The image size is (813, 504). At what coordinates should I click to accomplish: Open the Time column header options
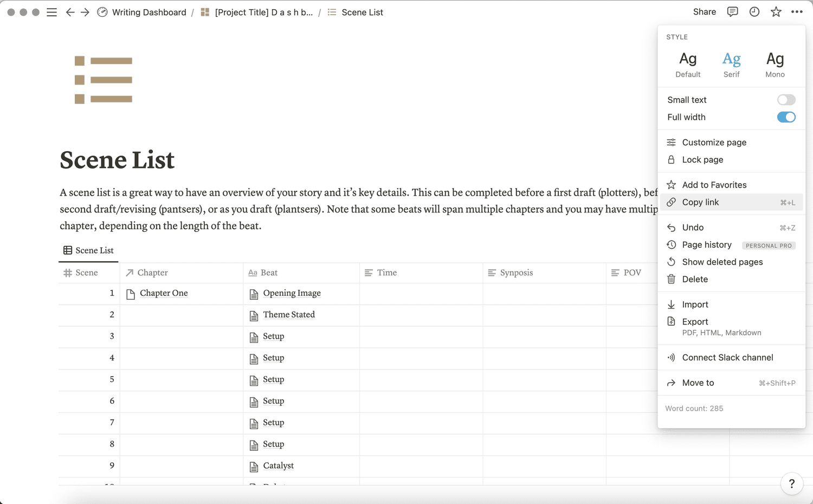pos(386,273)
